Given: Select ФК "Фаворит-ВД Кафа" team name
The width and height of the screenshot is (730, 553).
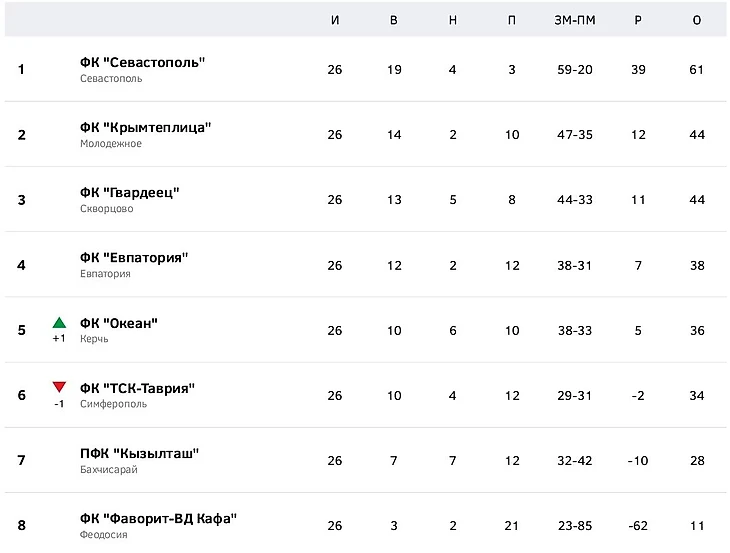Looking at the screenshot, I should tap(158, 517).
